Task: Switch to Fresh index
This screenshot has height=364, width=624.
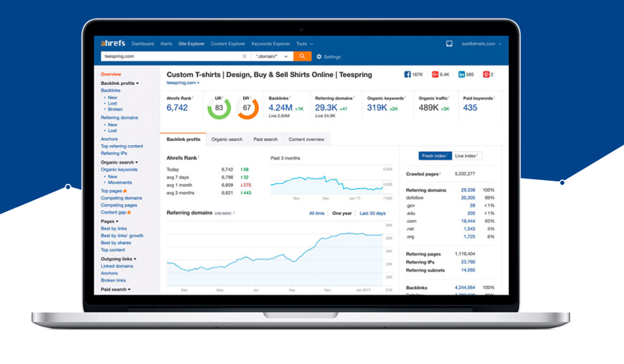Action: click(x=435, y=156)
